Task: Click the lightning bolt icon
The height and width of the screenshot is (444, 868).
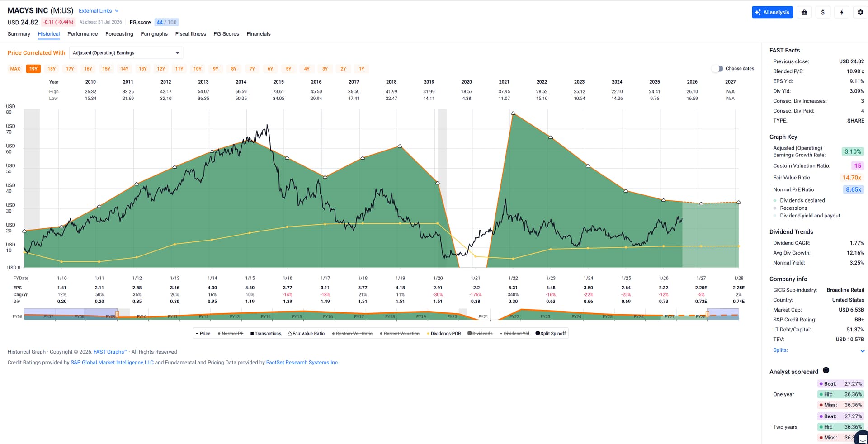Action: (841, 12)
